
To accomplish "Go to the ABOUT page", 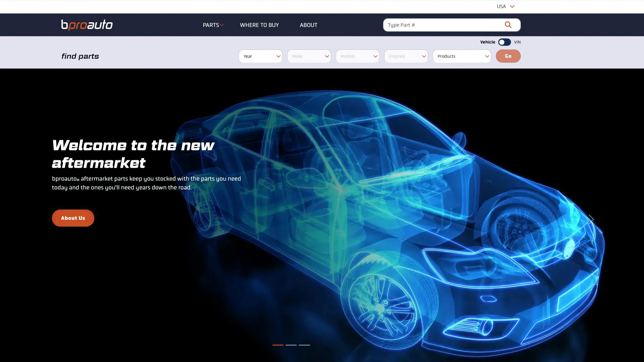I will (308, 25).
